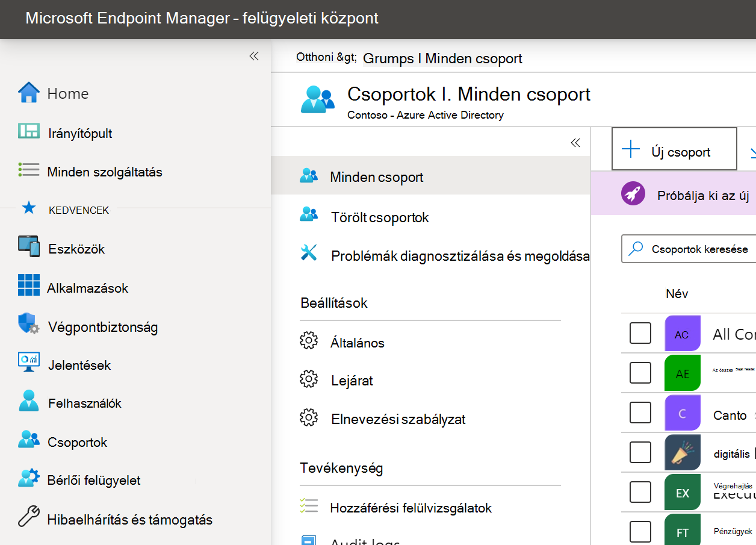Open the digitális group link

tap(731, 453)
